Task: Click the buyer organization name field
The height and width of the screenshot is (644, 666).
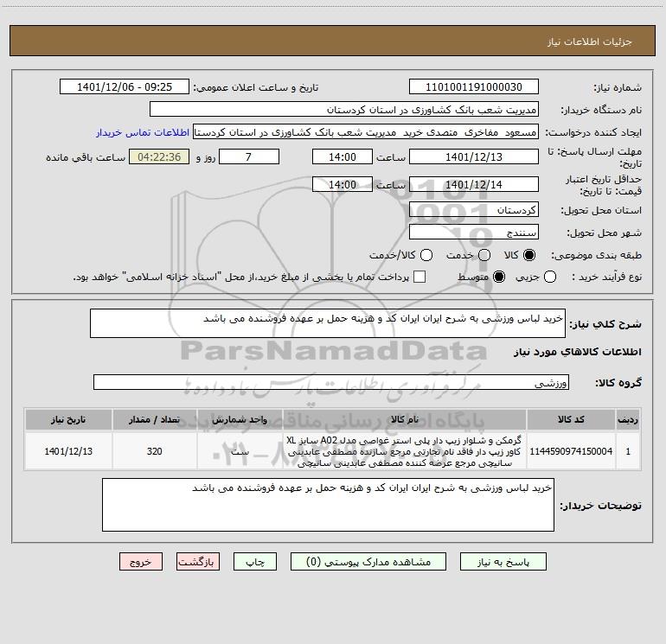Action: tap(344, 109)
